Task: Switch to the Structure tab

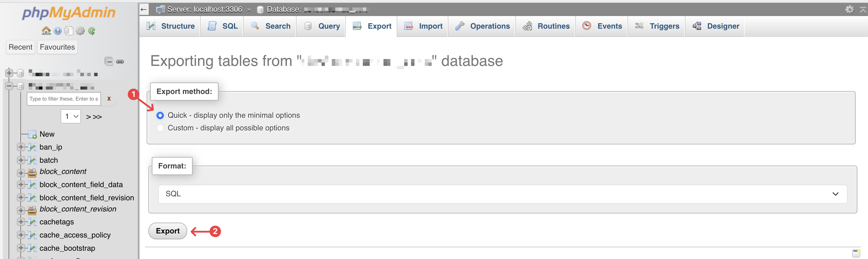Action: 170,26
